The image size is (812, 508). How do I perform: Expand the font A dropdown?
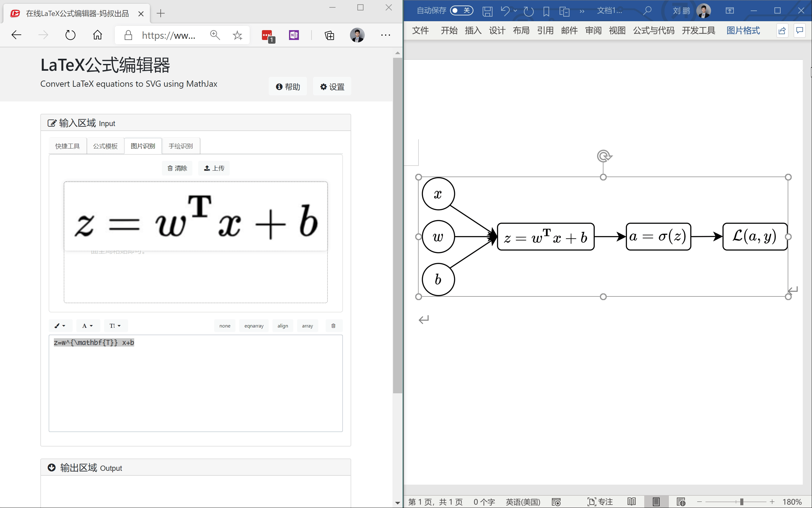click(x=87, y=326)
